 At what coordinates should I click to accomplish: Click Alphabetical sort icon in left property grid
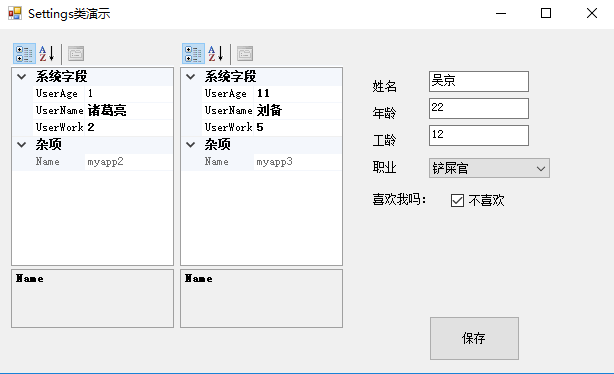[x=47, y=54]
